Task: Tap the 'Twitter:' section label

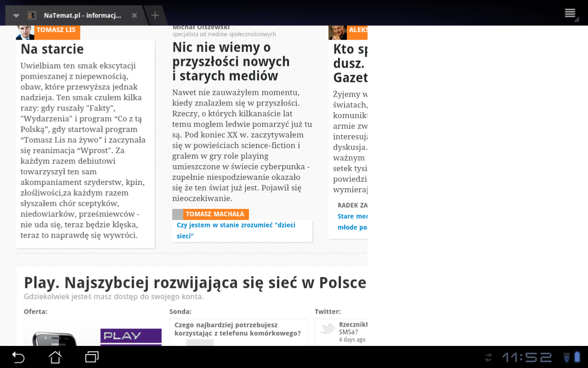Action: (x=328, y=311)
